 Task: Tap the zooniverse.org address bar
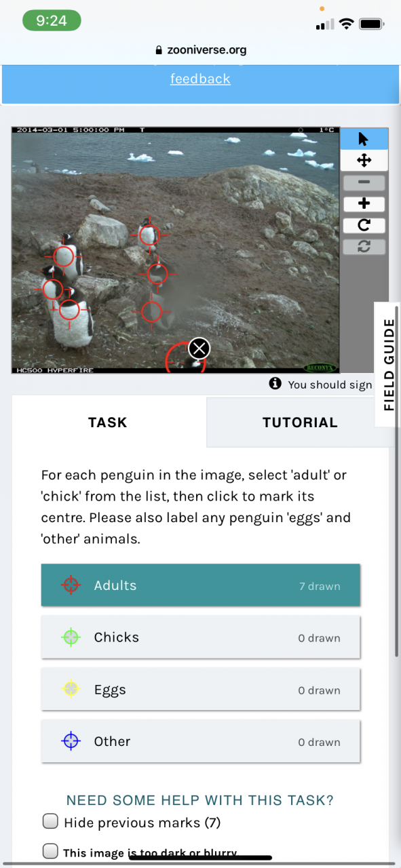[x=200, y=50]
